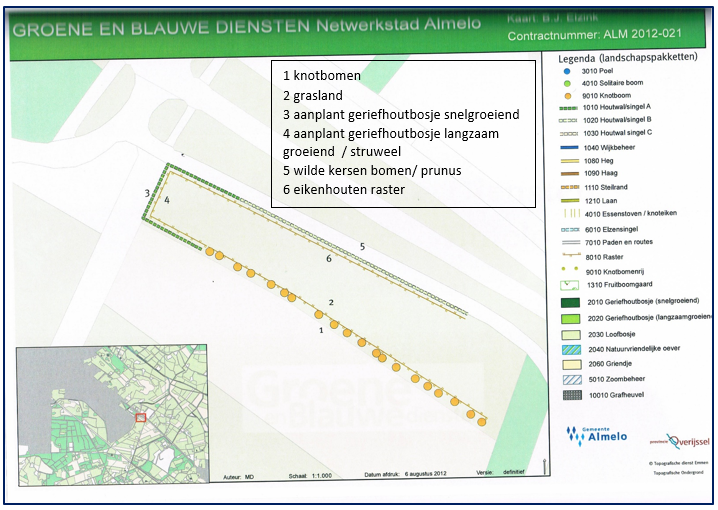718x510 pixels.
Task: Select "3 aanplant geriefhoutbosje snelgroeiend" line
Action: click(x=401, y=114)
